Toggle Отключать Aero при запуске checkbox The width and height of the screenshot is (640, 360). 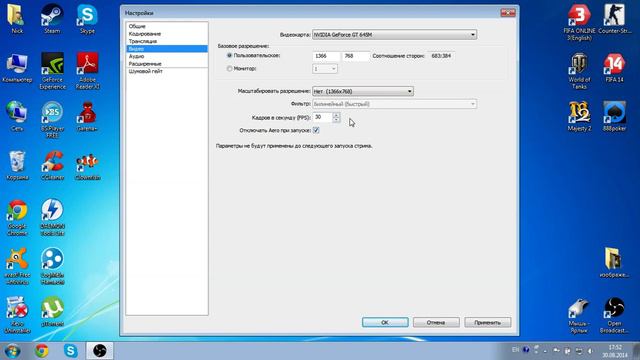click(x=316, y=130)
